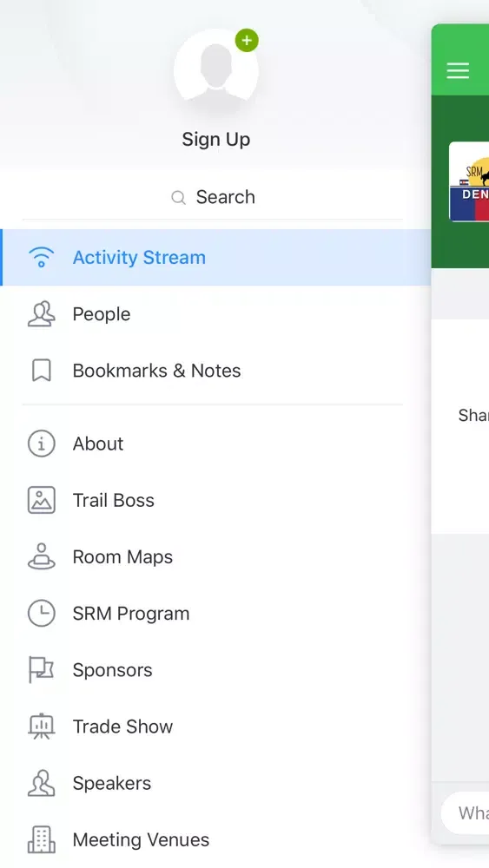
Task: Click the About info icon
Action: (x=42, y=444)
